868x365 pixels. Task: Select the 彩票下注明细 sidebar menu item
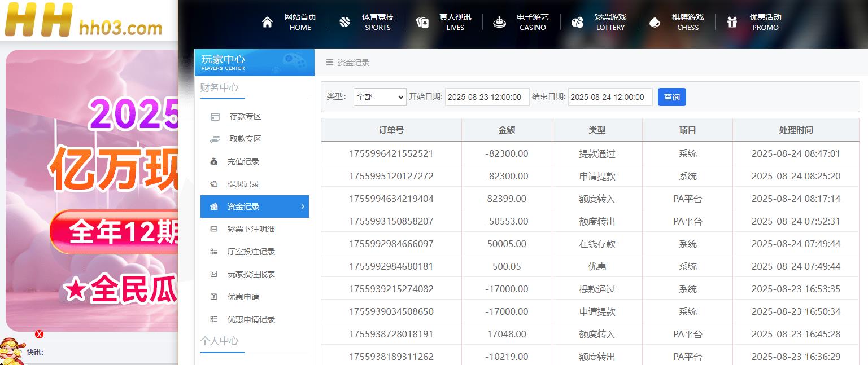(x=251, y=228)
